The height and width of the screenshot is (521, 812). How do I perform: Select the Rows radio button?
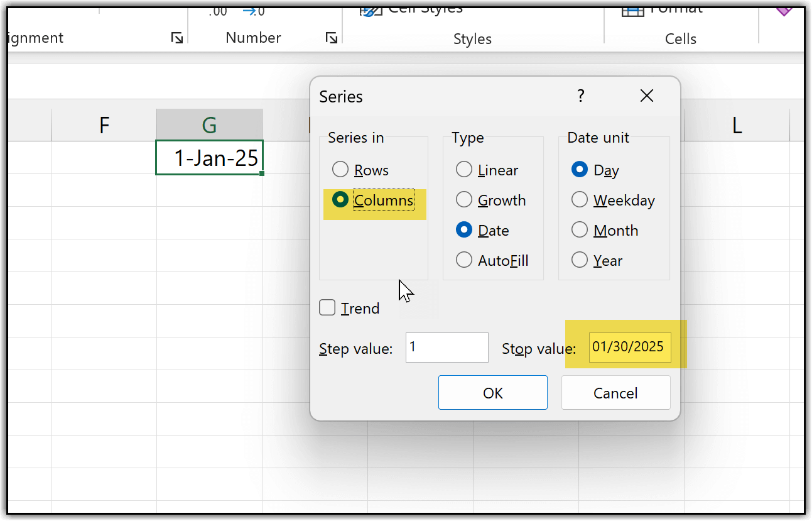(x=340, y=170)
